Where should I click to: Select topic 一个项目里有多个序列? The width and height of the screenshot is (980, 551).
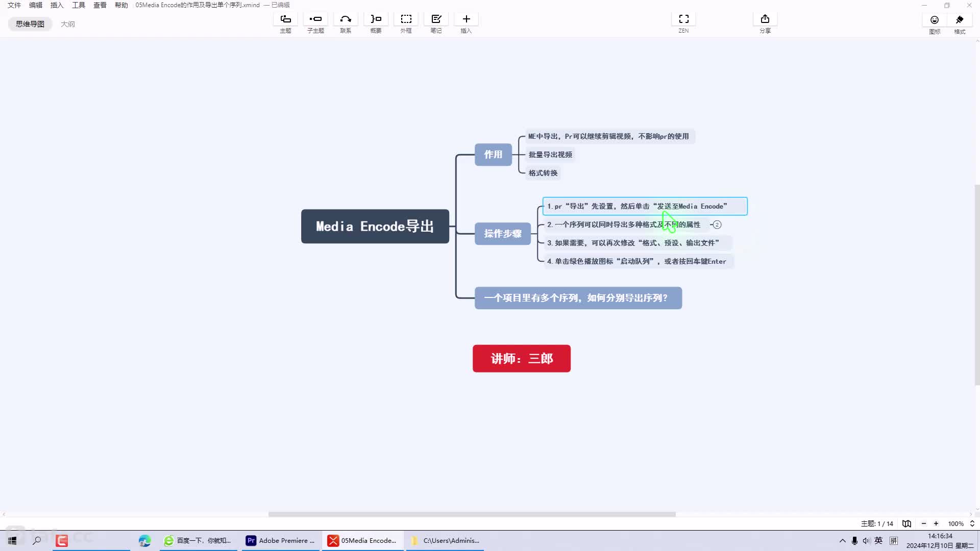click(x=578, y=298)
